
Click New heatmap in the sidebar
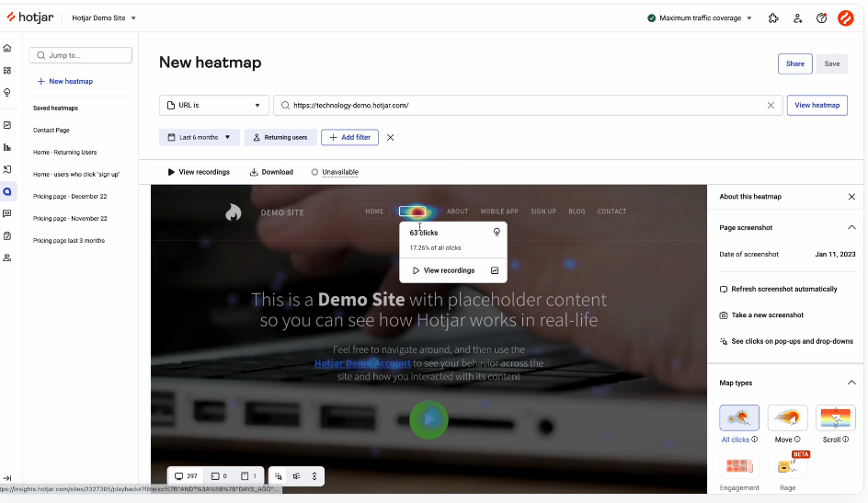click(65, 81)
